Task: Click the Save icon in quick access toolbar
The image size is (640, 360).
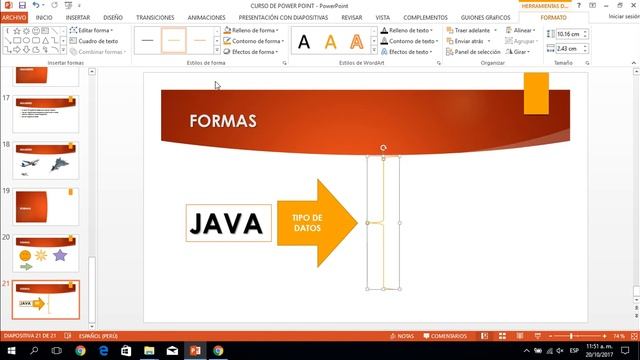Action: [x=22, y=5]
